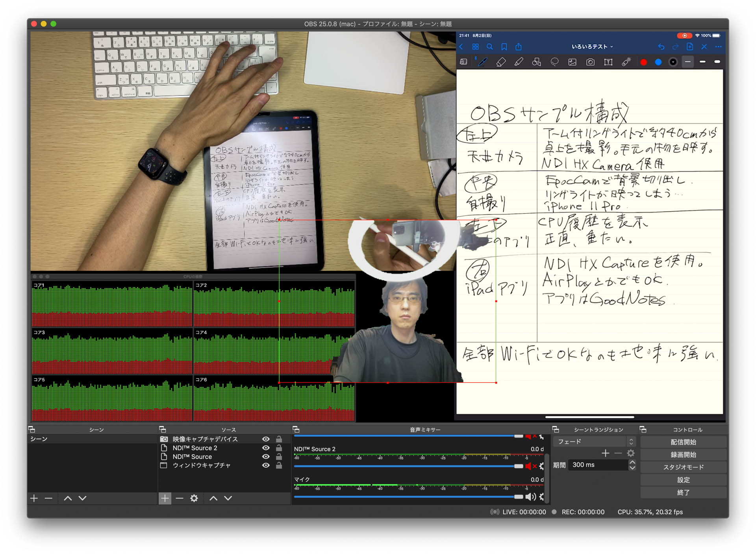
Task: Select the highlighter tool in GoodNotes preview
Action: coord(519,62)
